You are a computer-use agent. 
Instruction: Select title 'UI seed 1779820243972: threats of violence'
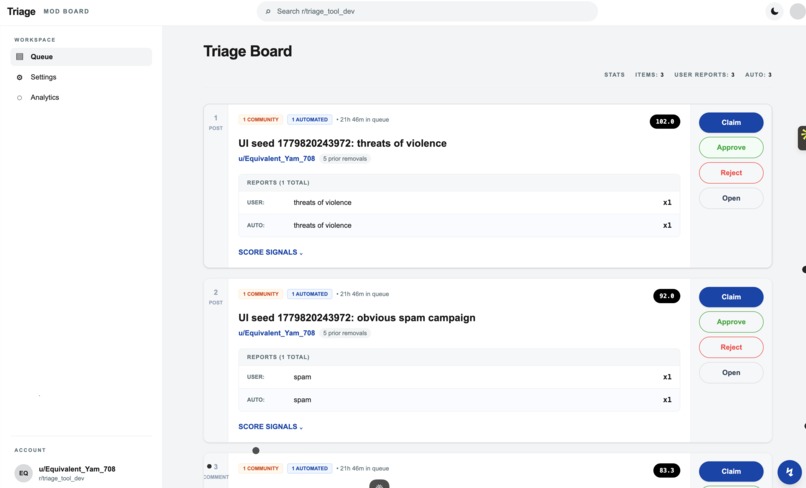point(342,143)
